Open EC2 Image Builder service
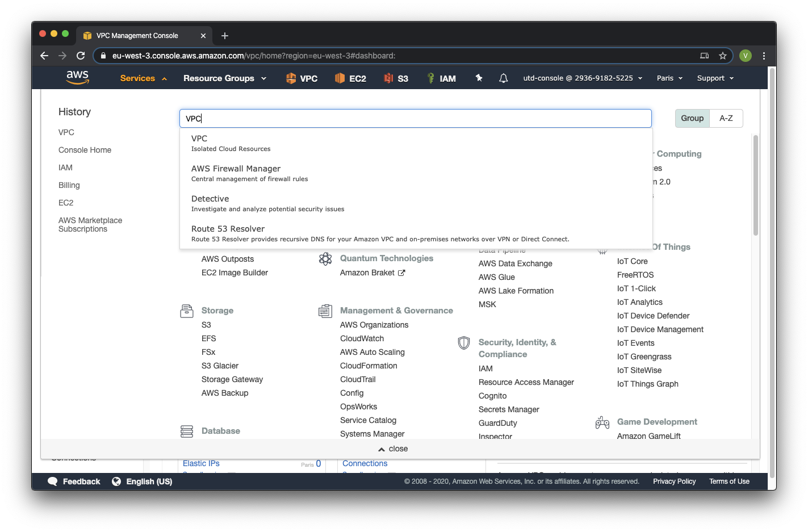This screenshot has width=808, height=532. [235, 273]
